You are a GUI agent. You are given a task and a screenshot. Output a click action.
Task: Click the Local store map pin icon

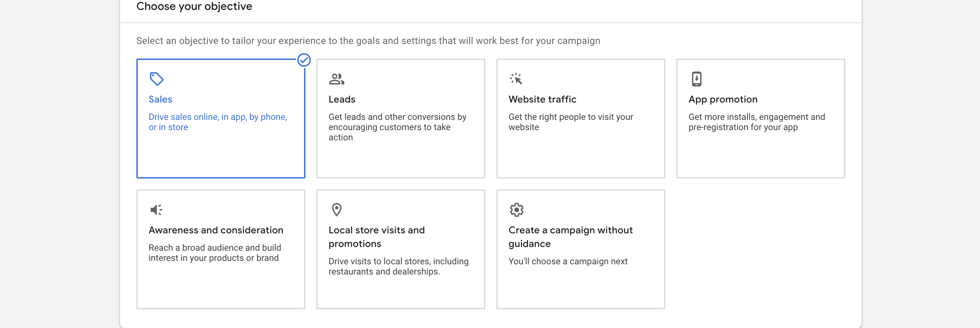coord(336,210)
